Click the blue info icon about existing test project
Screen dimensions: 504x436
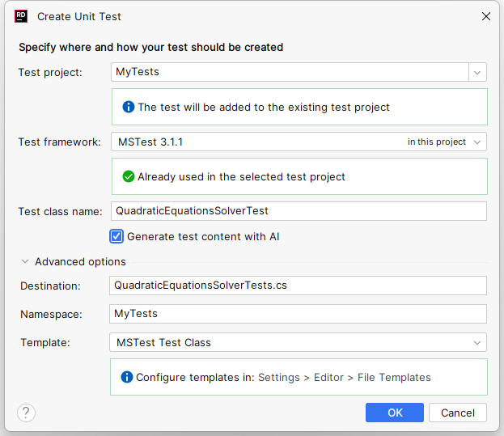(x=128, y=107)
